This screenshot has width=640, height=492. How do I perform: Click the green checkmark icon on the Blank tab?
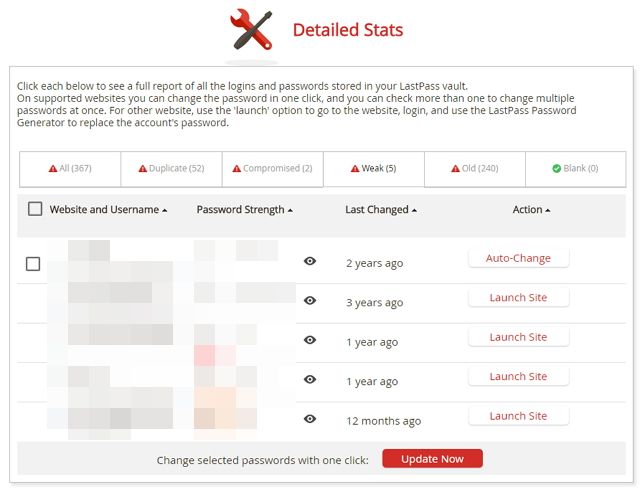[556, 169]
